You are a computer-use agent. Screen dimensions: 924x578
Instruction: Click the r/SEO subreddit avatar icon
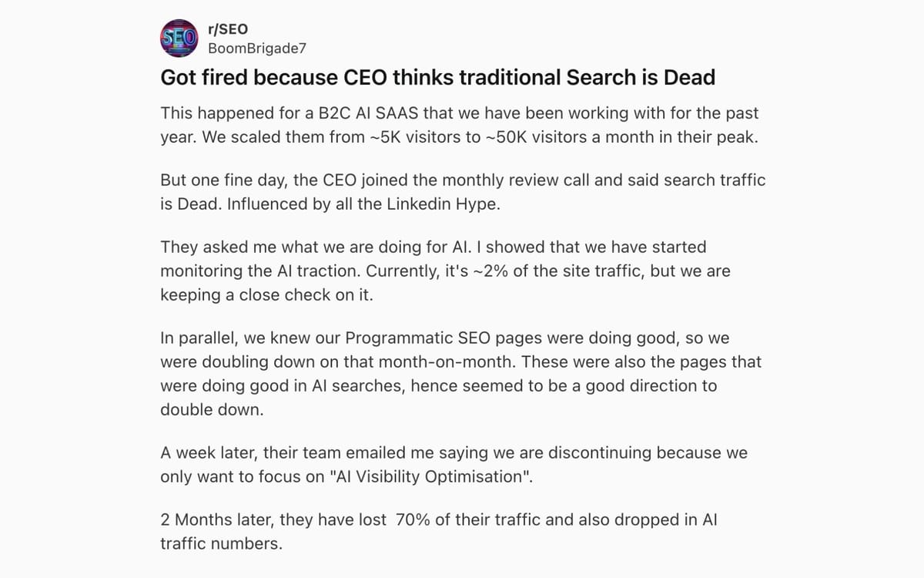point(179,38)
